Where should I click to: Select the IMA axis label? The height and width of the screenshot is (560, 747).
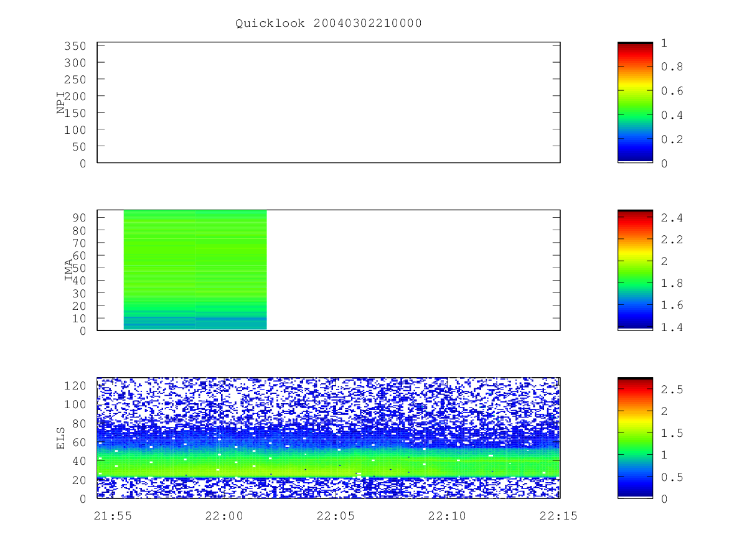pyautogui.click(x=69, y=270)
